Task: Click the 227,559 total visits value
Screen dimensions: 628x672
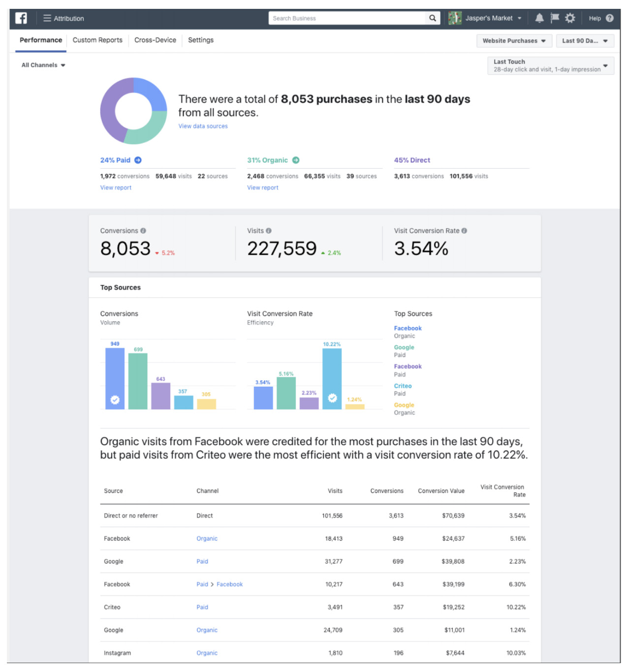Action: [282, 249]
